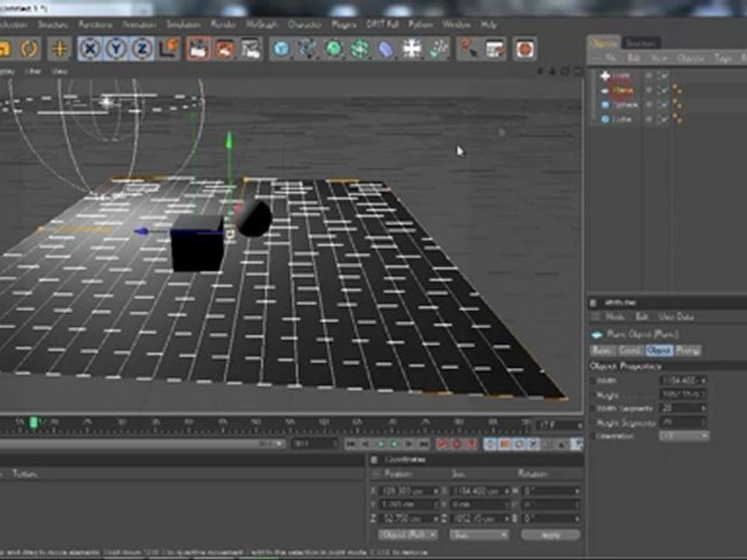Toggle the X axis lock icon
The width and height of the screenshot is (747, 560).
click(89, 48)
